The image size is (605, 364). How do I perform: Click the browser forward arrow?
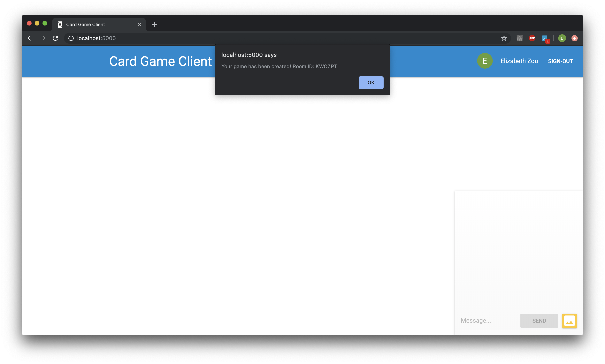(x=43, y=38)
